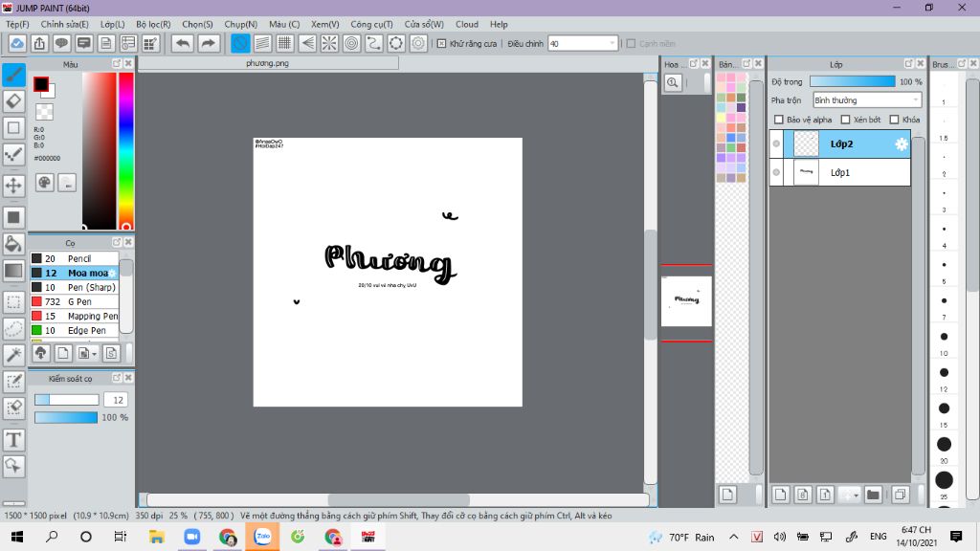Click the export/share icon in toolbar
Screen dimensions: 980x551
tap(39, 44)
